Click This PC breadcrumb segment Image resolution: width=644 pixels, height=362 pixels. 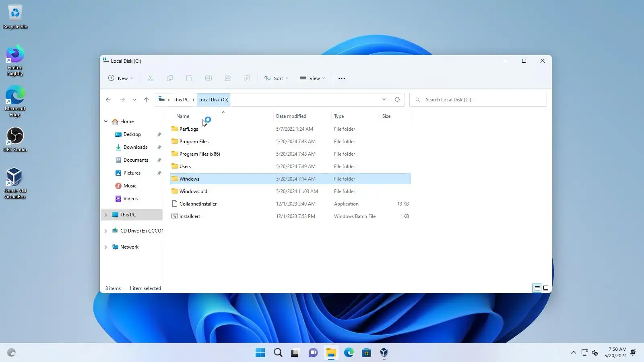[181, 100]
